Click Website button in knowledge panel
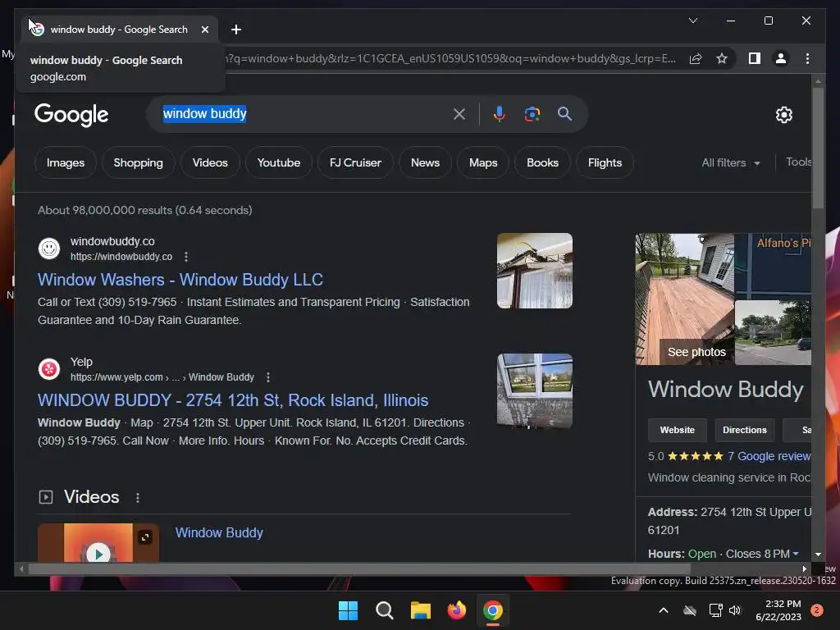This screenshot has width=840, height=630. point(677,430)
